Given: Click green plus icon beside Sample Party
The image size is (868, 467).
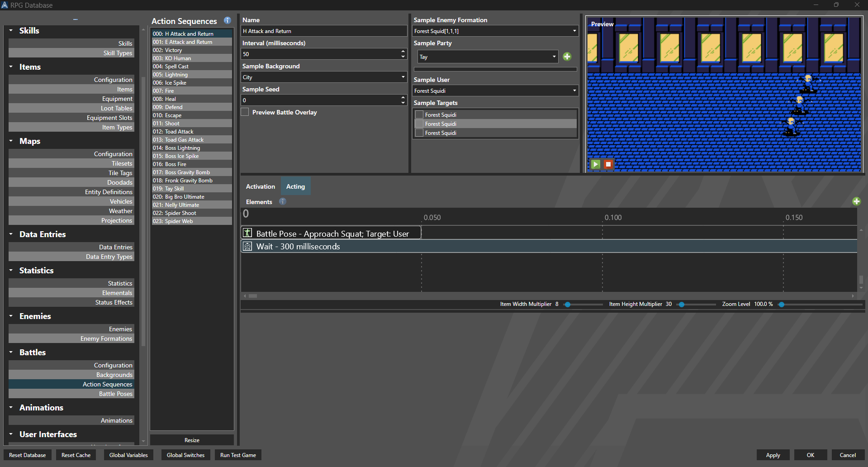Looking at the screenshot, I should click(567, 57).
